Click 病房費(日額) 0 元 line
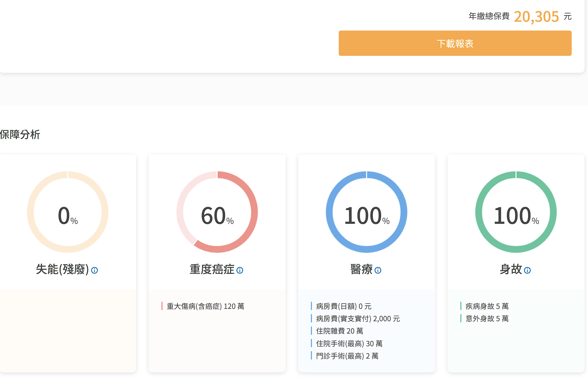Screen dimensions: 588x378 pos(343,306)
